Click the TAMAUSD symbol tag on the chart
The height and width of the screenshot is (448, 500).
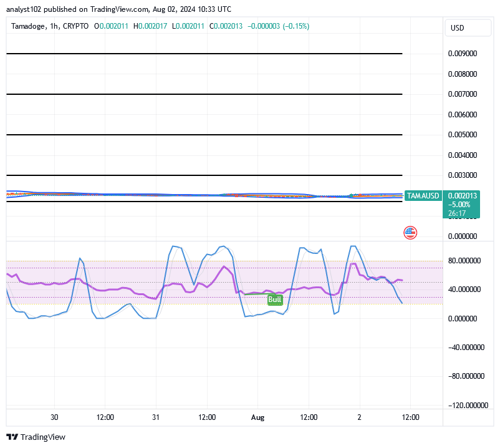point(423,196)
